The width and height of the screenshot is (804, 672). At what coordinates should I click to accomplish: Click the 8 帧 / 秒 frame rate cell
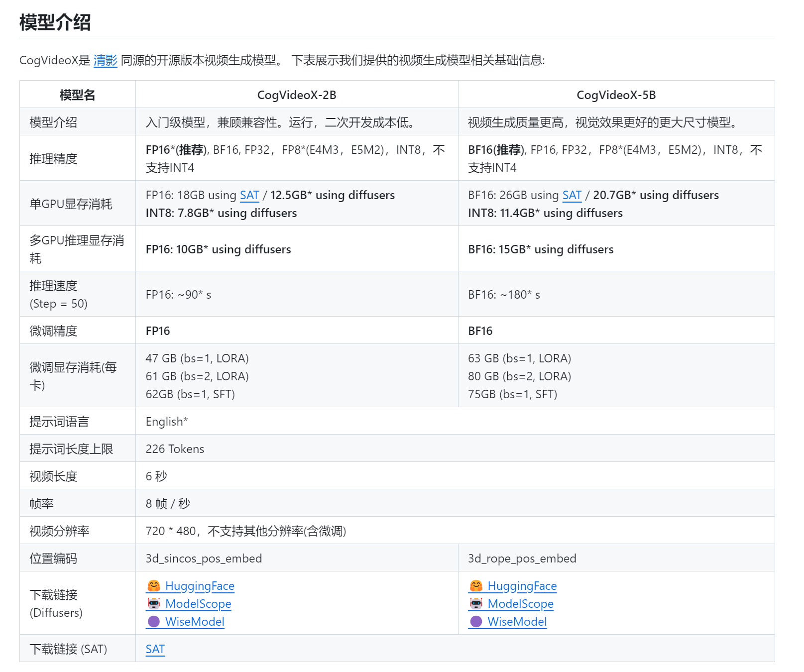(168, 504)
